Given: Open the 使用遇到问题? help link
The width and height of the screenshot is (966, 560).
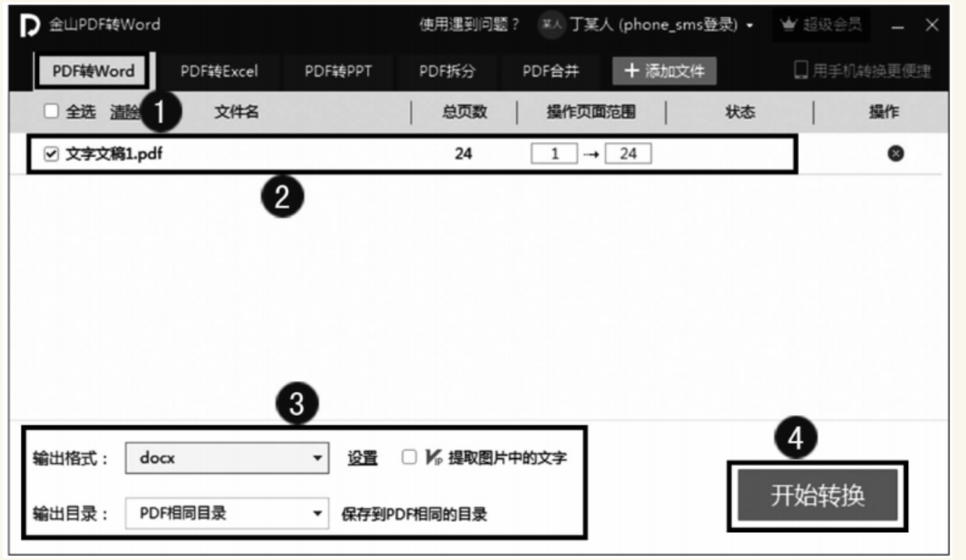Looking at the screenshot, I should tap(469, 26).
